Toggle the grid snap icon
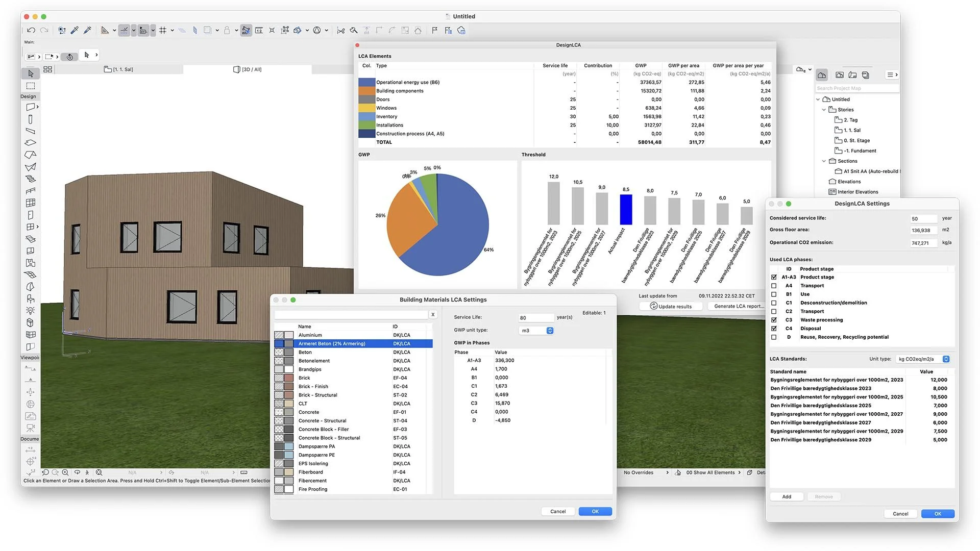The width and height of the screenshot is (980, 551). [x=163, y=31]
